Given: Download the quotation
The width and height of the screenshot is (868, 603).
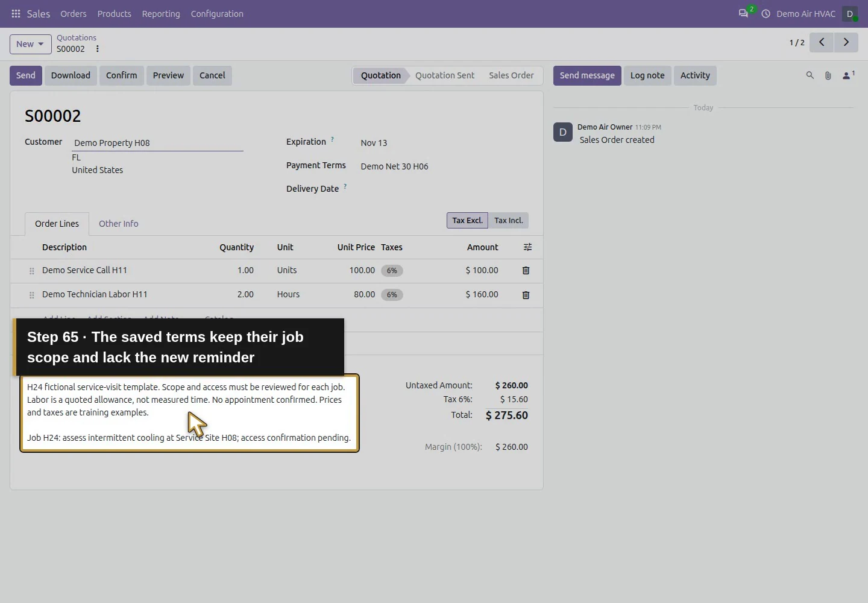Looking at the screenshot, I should 71,75.
